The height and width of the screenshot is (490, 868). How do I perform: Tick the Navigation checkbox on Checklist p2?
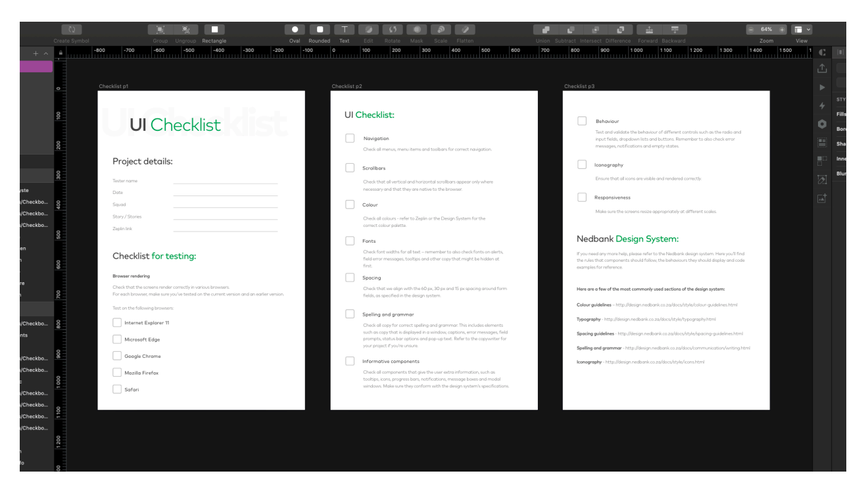point(350,138)
